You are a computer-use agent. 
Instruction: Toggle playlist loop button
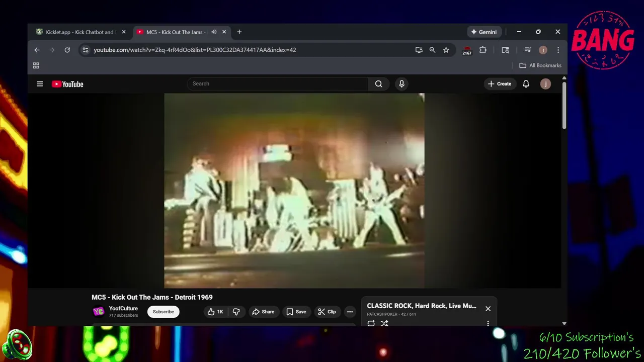pos(371,323)
